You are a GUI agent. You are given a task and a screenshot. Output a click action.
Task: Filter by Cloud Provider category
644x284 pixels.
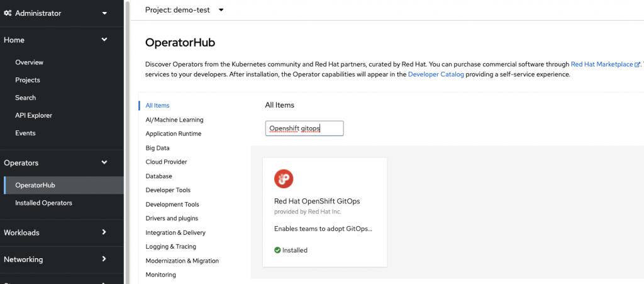[166, 162]
